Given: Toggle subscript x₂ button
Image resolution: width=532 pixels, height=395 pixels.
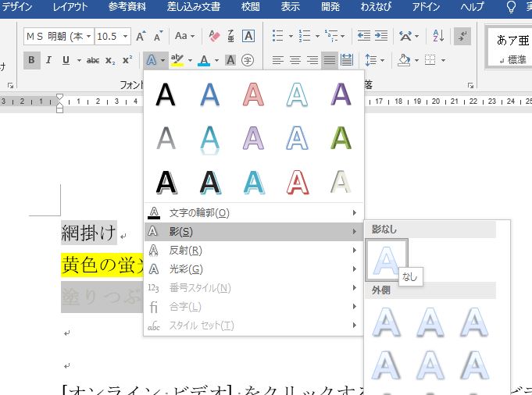Looking at the screenshot, I should tap(110, 60).
